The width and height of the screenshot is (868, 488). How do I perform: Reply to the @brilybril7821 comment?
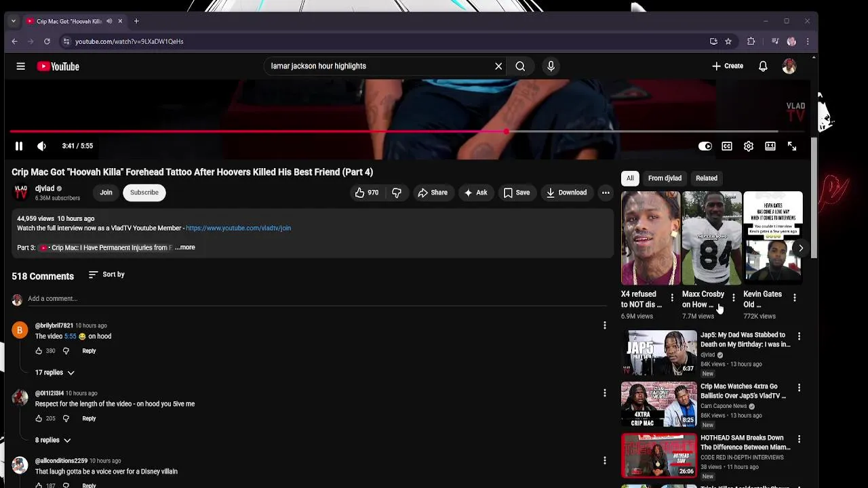click(x=89, y=351)
